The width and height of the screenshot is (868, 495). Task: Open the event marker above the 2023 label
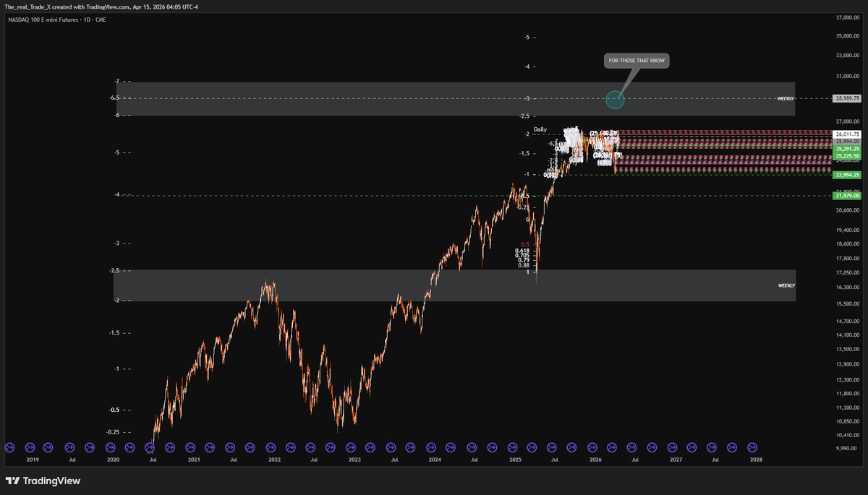click(351, 447)
